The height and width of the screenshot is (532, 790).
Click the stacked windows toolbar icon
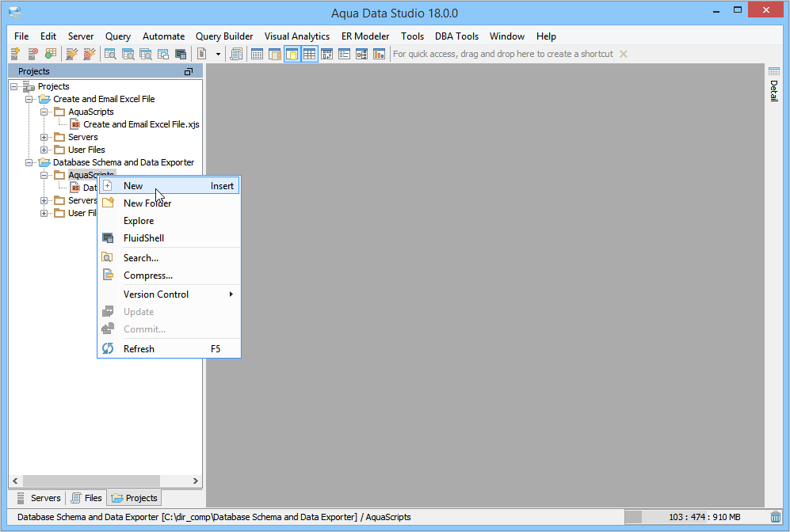click(x=162, y=54)
